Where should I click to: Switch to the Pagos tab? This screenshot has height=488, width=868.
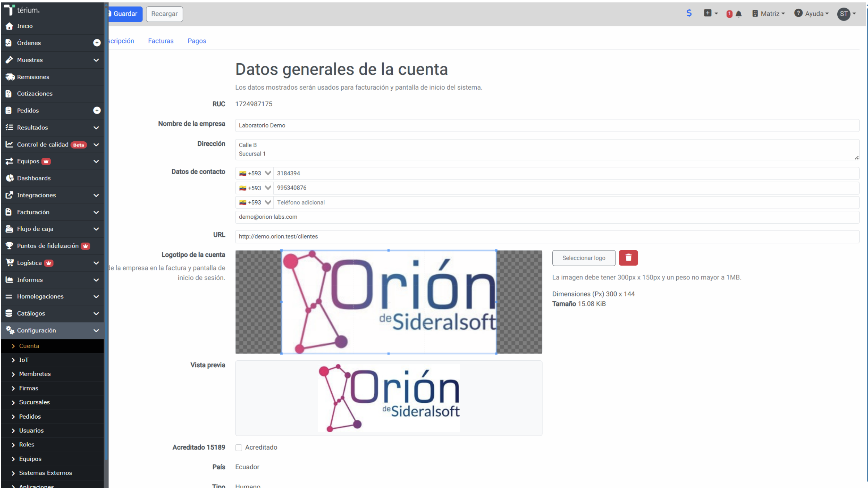point(197,41)
